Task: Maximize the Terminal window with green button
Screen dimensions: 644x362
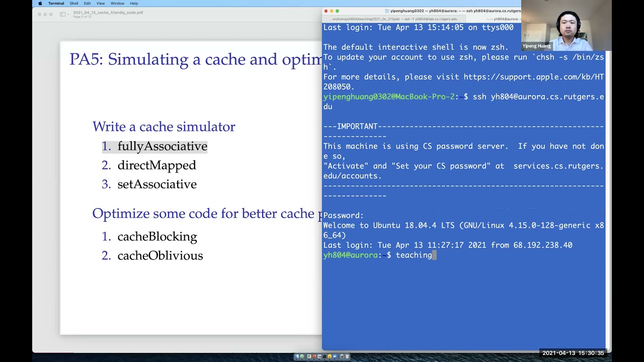Action: tap(337, 11)
